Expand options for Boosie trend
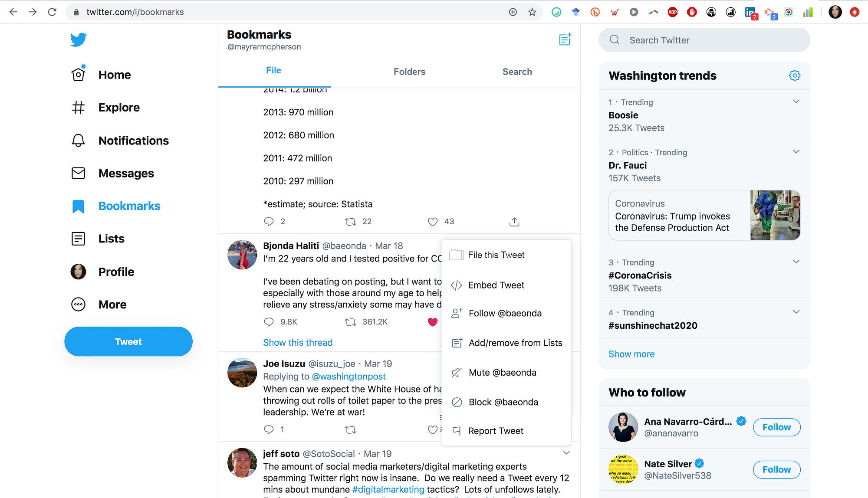Viewport: 868px width, 498px height. [796, 102]
